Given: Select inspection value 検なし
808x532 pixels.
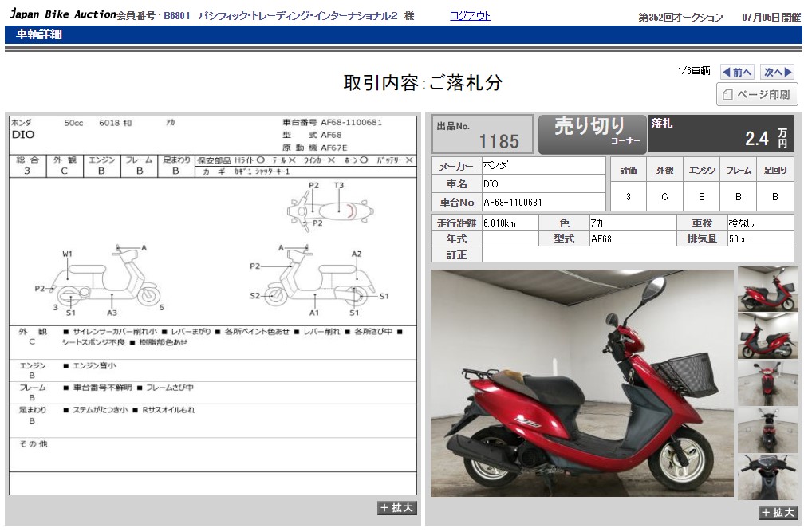Looking at the screenshot, I should (x=741, y=223).
